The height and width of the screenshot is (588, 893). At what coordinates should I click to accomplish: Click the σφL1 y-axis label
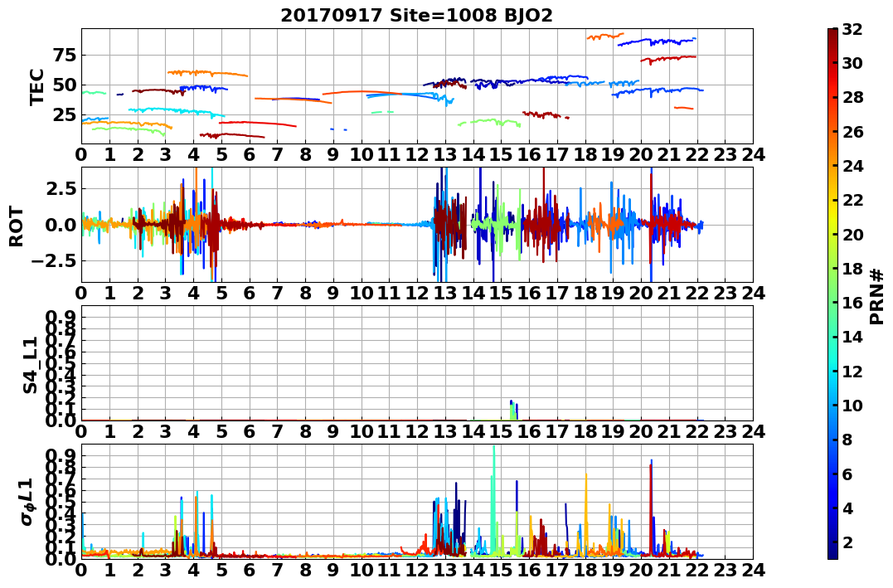pos(28,502)
